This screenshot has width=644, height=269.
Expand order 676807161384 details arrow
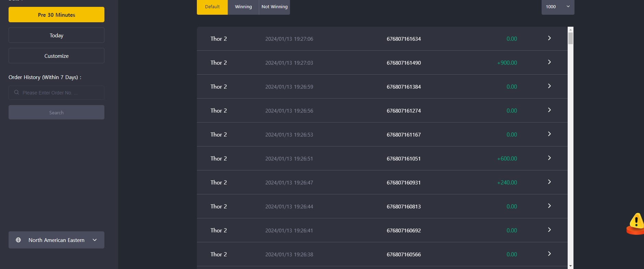coord(549,86)
